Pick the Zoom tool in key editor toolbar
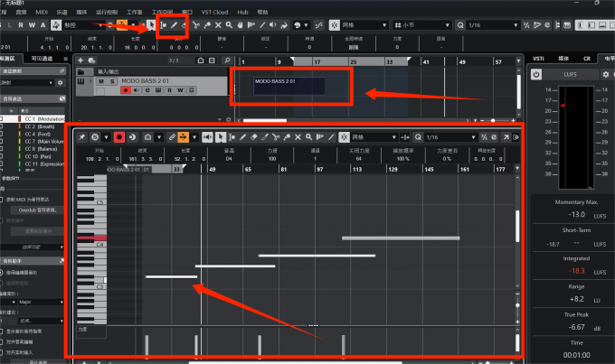The width and height of the screenshot is (615, 364). [309, 137]
